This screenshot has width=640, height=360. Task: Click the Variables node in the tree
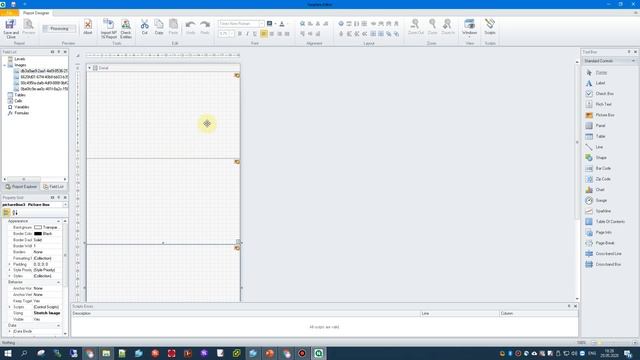pos(22,107)
